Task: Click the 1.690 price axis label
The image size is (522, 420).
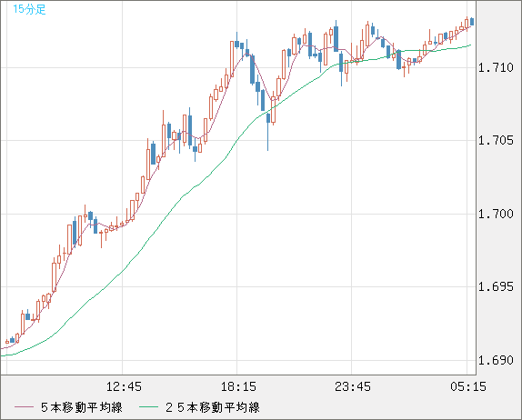Action: pyautogui.click(x=496, y=360)
